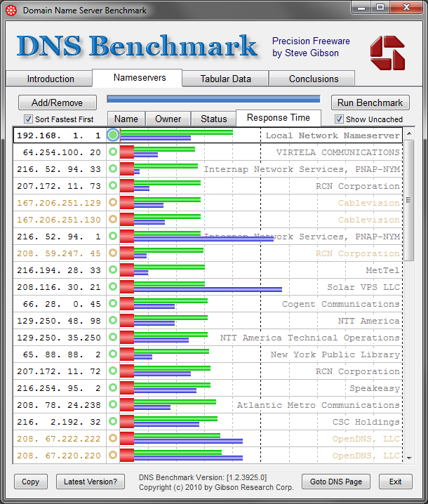Click orange status ring for 208.59.247.45
428x504 pixels.
pos(113,253)
